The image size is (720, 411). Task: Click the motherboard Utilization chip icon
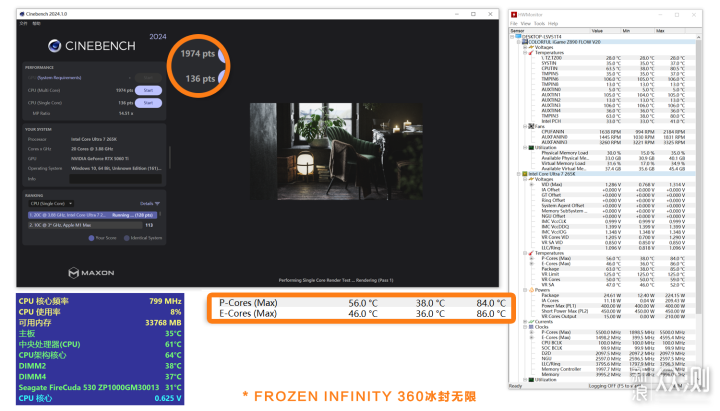pos(531,147)
